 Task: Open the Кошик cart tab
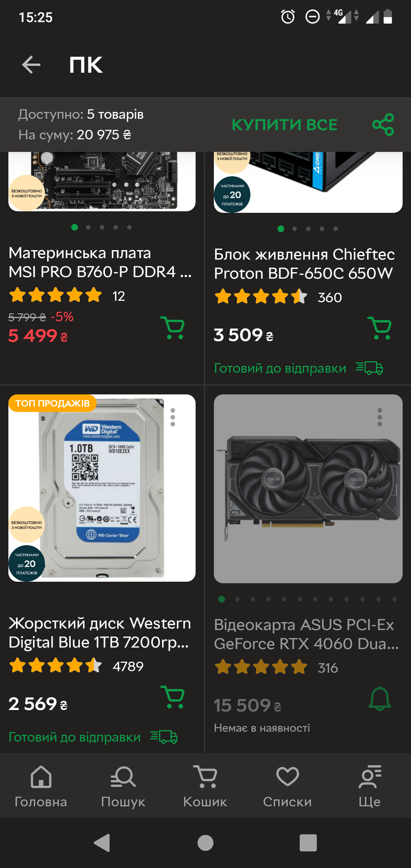tap(205, 787)
